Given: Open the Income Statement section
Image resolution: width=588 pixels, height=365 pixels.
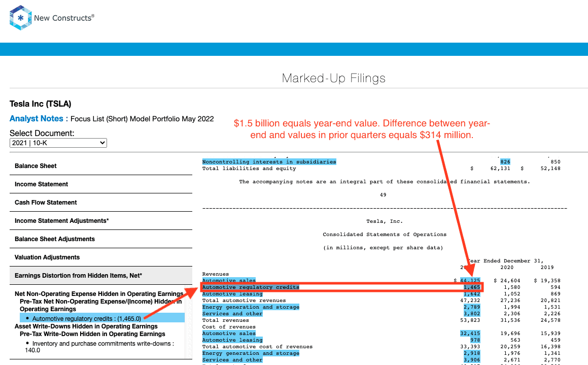Looking at the screenshot, I should click(x=41, y=184).
